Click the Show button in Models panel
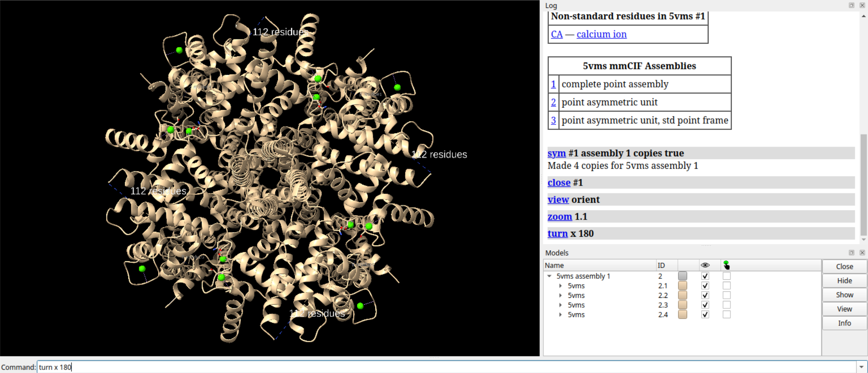 (844, 295)
